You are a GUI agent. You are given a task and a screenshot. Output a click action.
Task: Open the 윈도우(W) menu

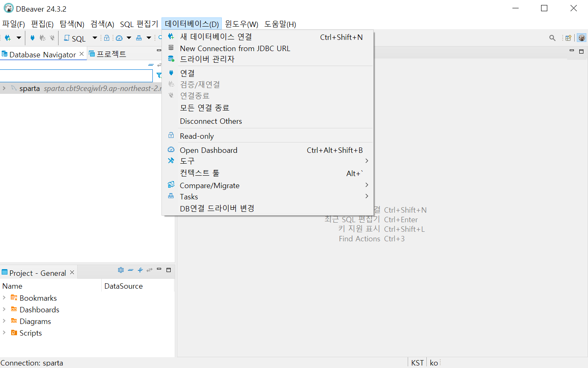point(242,24)
